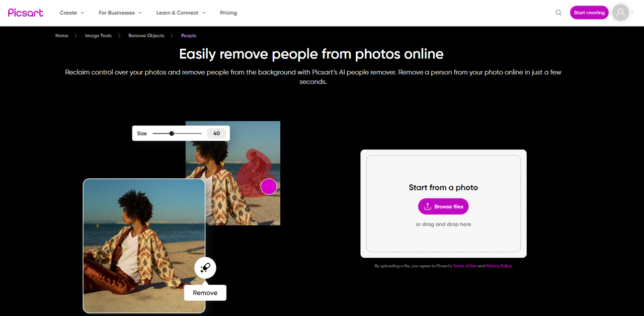Click the 'Easily remove people from photos online' heading
The width and height of the screenshot is (644, 316).
(x=311, y=54)
